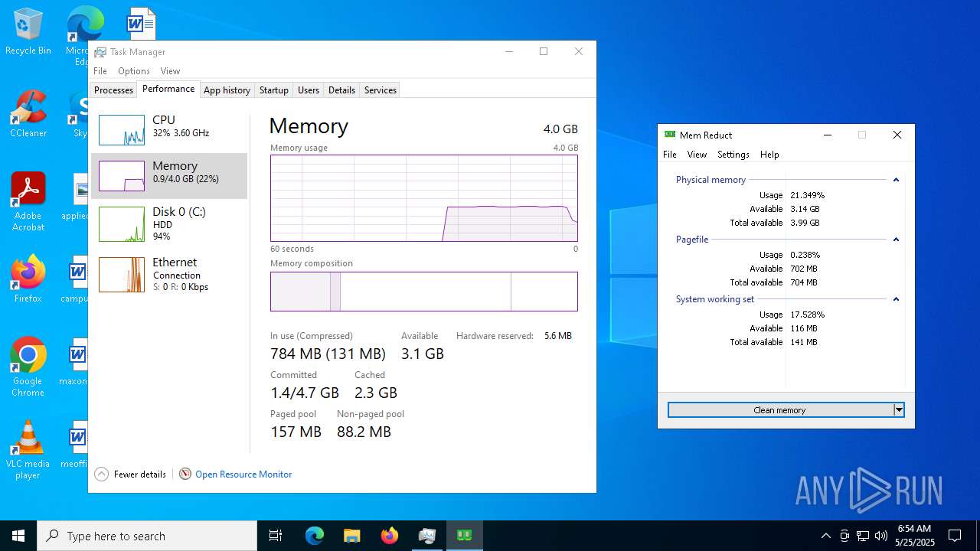
Task: Click the Resource Monitor icon
Action: point(185,474)
